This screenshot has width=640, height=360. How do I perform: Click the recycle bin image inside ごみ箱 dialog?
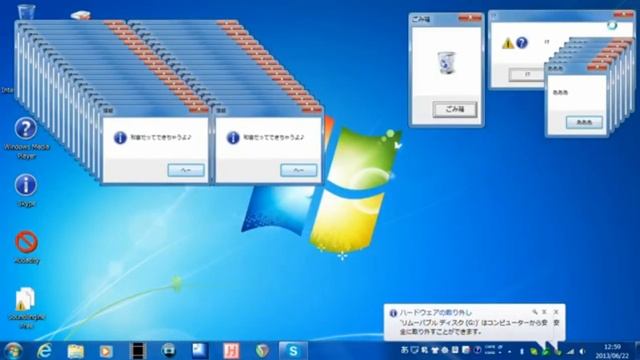click(446, 62)
